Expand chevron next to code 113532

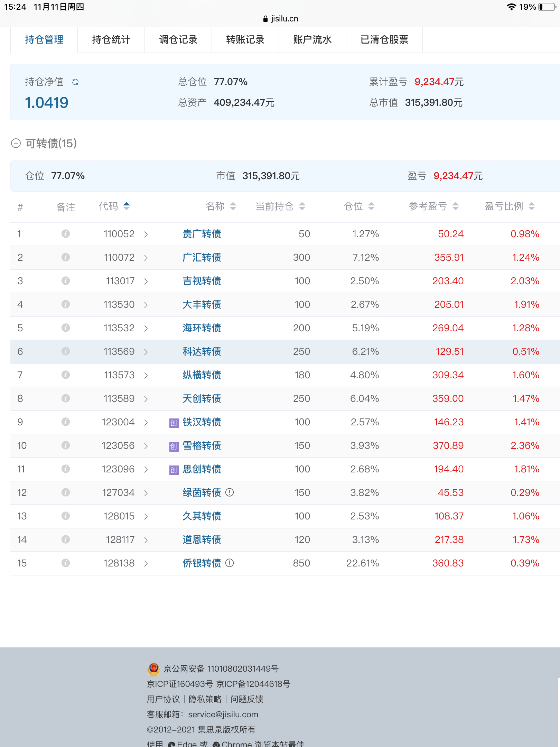pos(146,328)
